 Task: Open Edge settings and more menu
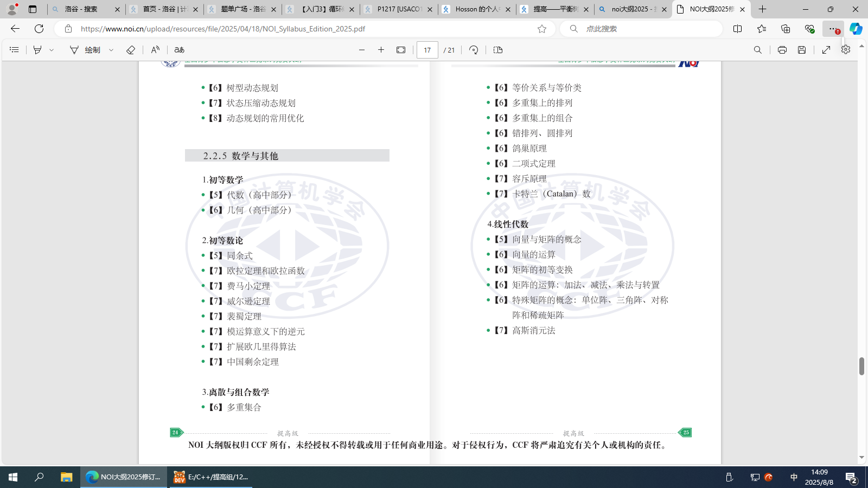coord(833,29)
